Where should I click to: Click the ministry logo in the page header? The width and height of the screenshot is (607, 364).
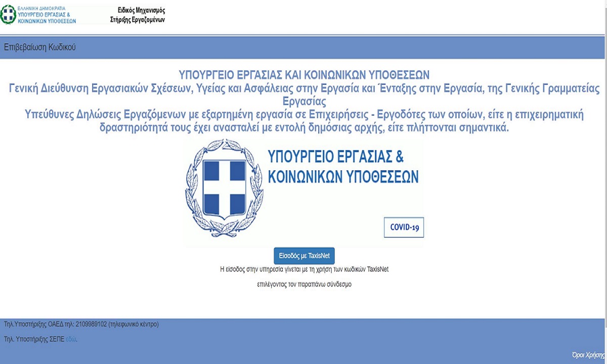39,15
